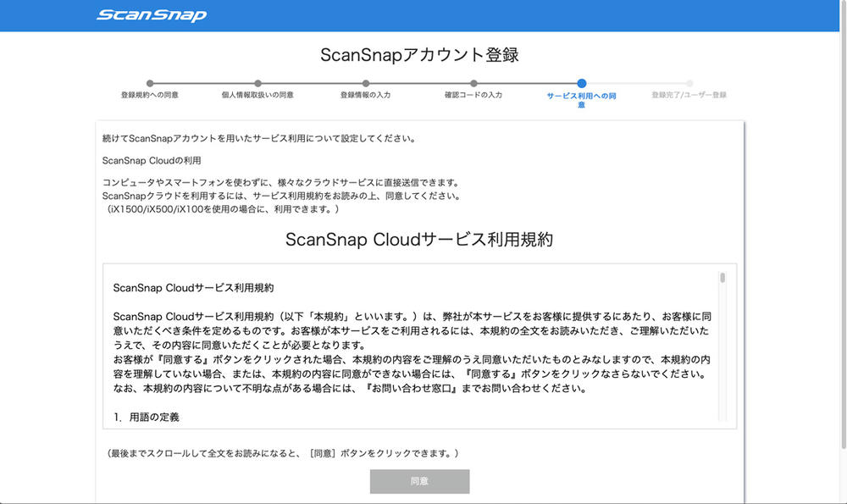
Task: Click the terms box scrollbar thumb
Action: click(722, 278)
